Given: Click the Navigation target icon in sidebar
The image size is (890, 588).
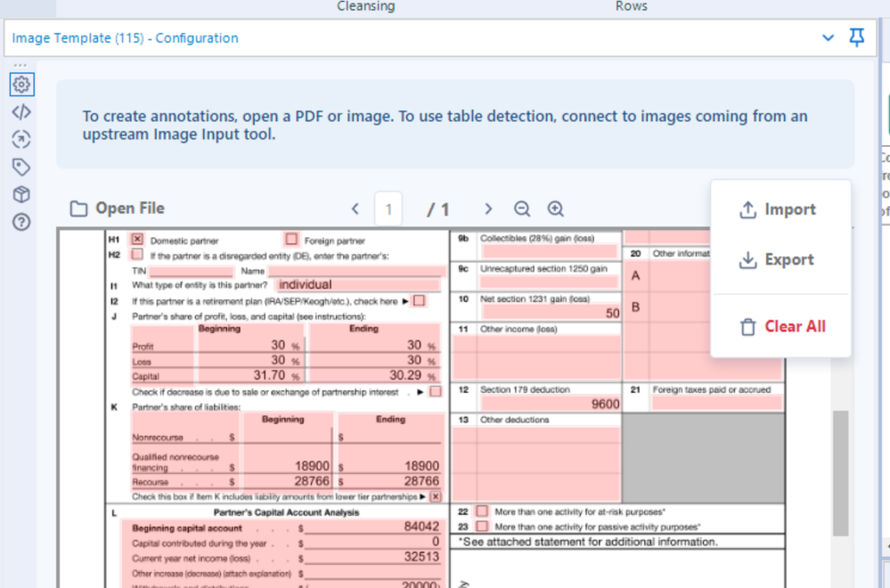Looking at the screenshot, I should click(21, 140).
